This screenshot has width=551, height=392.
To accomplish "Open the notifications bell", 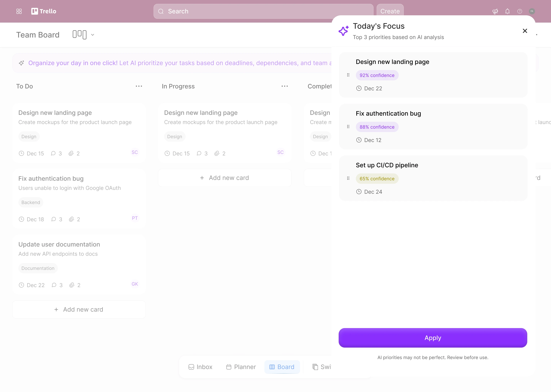I will pyautogui.click(x=507, y=11).
